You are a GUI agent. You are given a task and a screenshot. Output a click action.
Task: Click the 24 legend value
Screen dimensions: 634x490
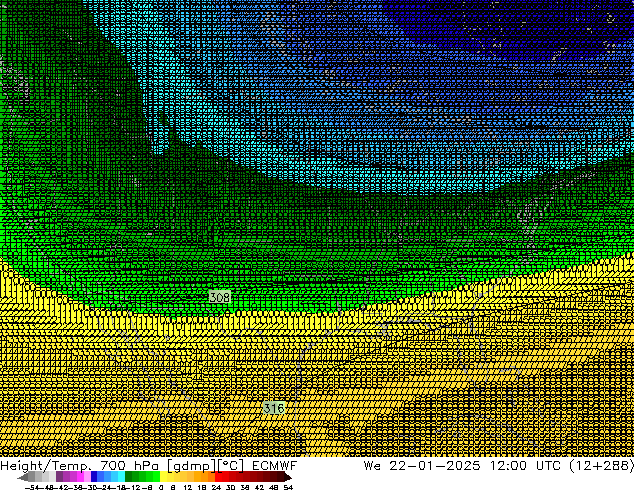(x=216, y=487)
